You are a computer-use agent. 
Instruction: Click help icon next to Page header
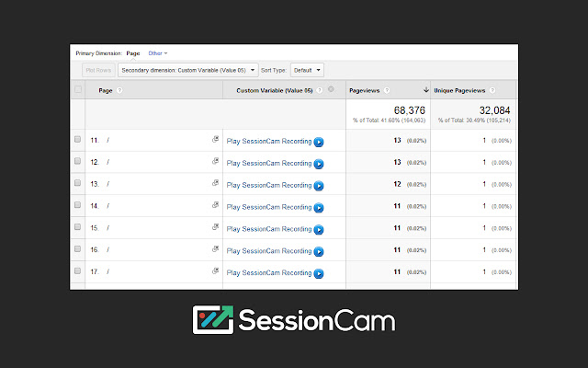point(119,90)
